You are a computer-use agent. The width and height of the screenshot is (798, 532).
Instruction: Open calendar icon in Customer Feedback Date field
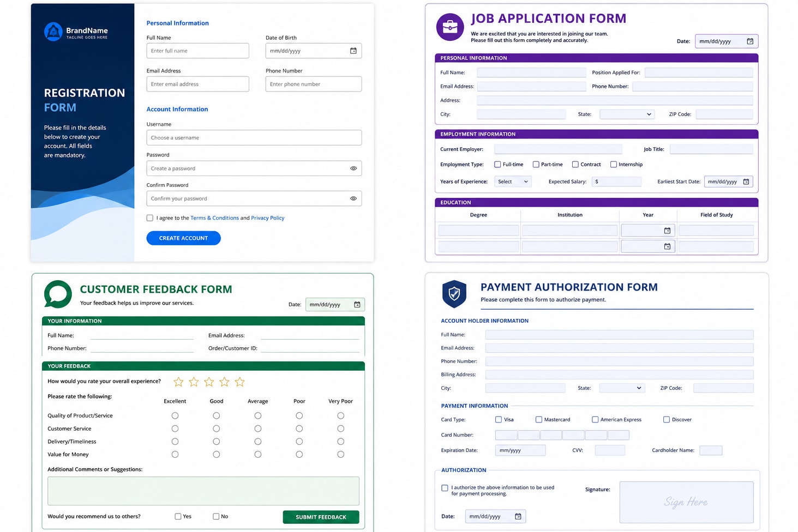point(357,305)
